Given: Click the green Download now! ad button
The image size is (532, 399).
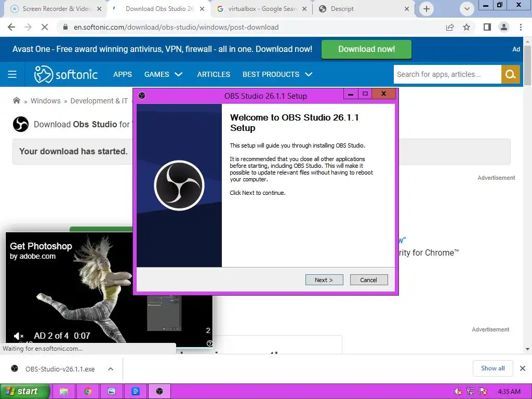Looking at the screenshot, I should point(366,49).
